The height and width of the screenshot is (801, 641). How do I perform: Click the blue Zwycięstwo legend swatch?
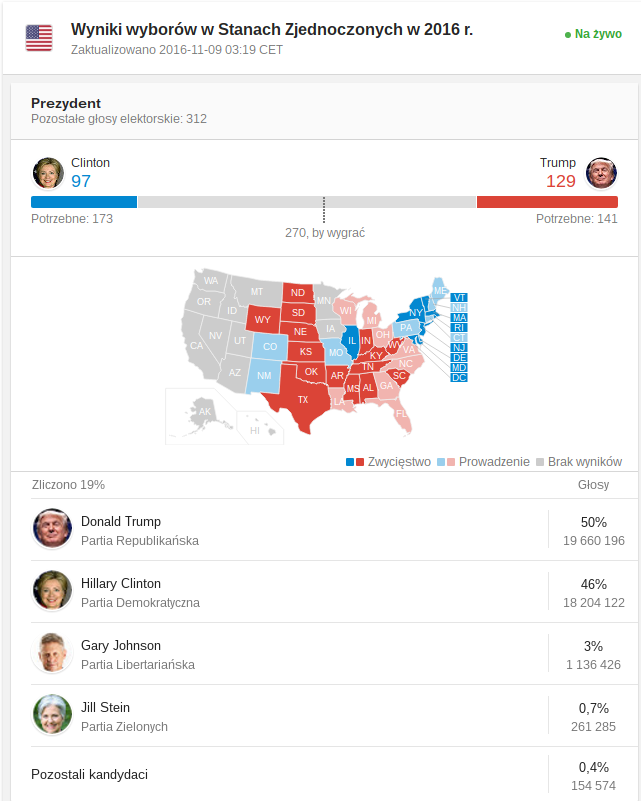pyautogui.click(x=350, y=462)
